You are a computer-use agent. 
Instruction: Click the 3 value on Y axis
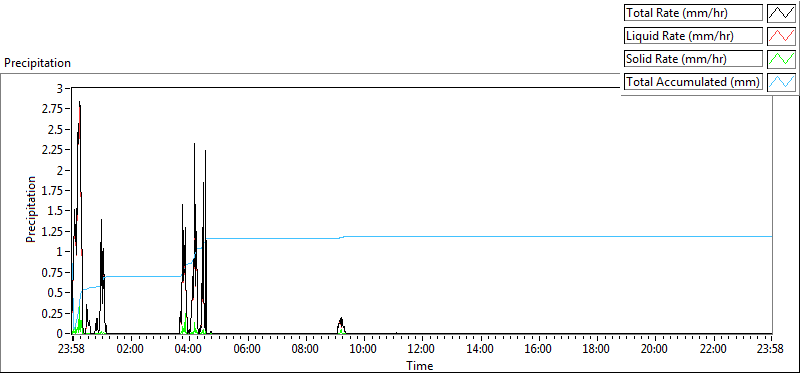point(59,88)
